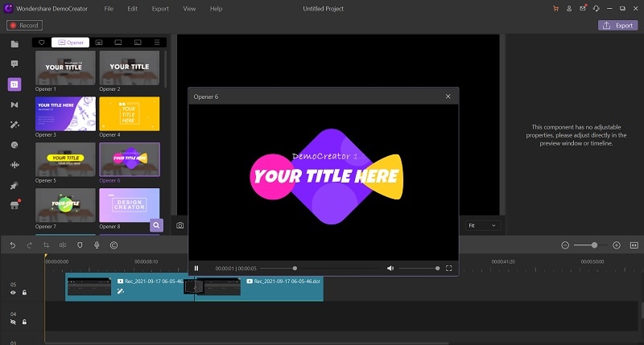The height and width of the screenshot is (345, 644).
Task: Enter fullscreen in Opener 6 preview
Action: (449, 269)
